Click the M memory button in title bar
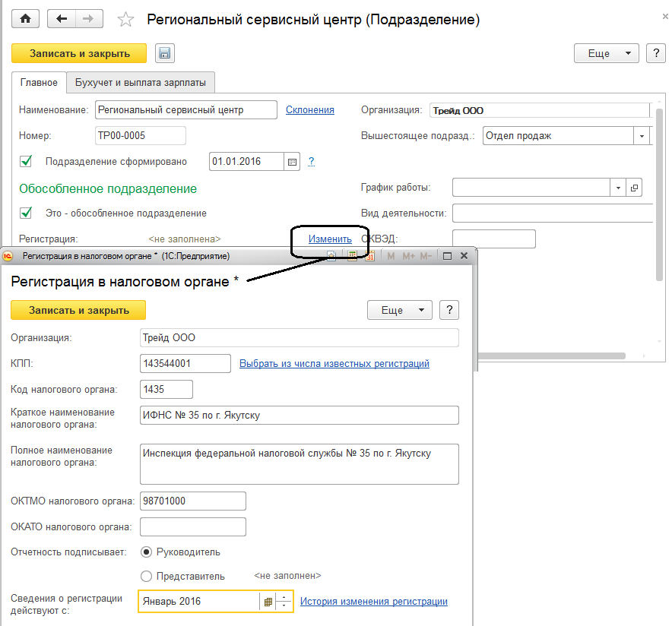Screen dimensions: 672x626 (x=391, y=256)
